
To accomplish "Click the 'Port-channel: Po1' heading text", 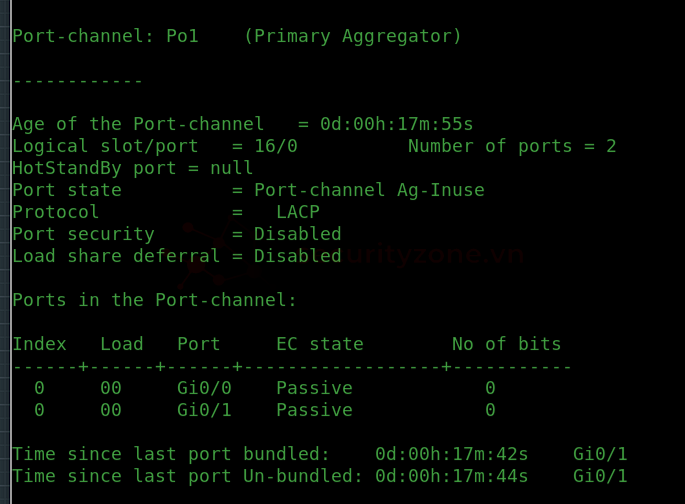I will tap(105, 36).
